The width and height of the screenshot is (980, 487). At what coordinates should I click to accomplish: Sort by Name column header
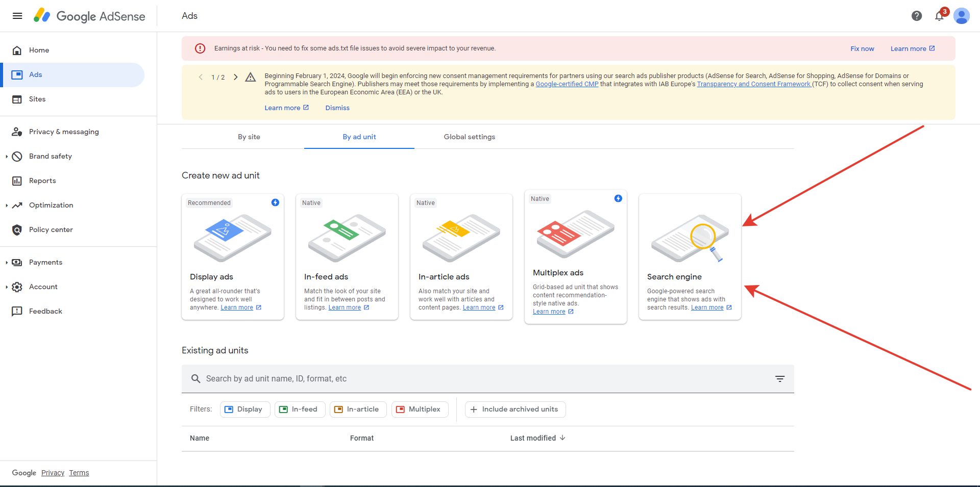[200, 438]
